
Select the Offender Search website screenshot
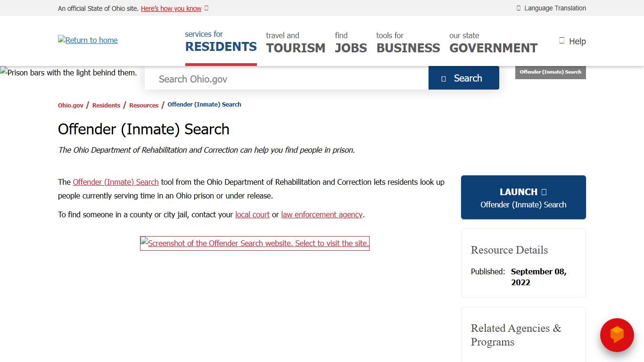click(x=255, y=243)
